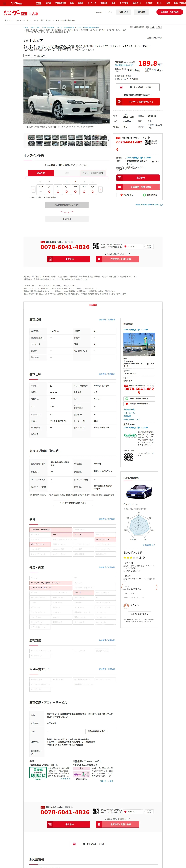Open 中古車販売店 in top navigation
The width and height of the screenshot is (186, 868).
60,3
